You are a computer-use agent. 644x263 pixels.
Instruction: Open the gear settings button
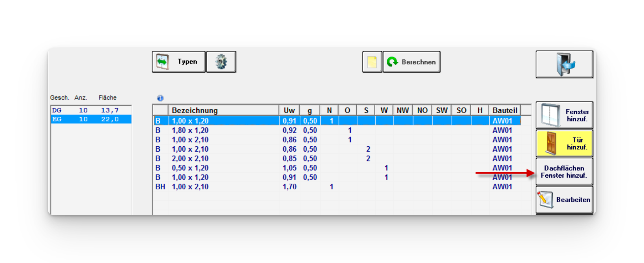click(x=221, y=62)
